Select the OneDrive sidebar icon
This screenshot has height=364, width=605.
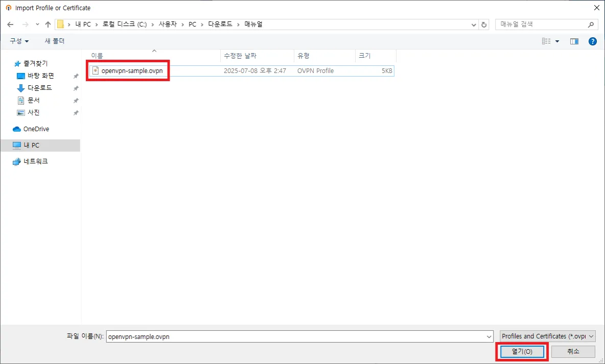[17, 129]
